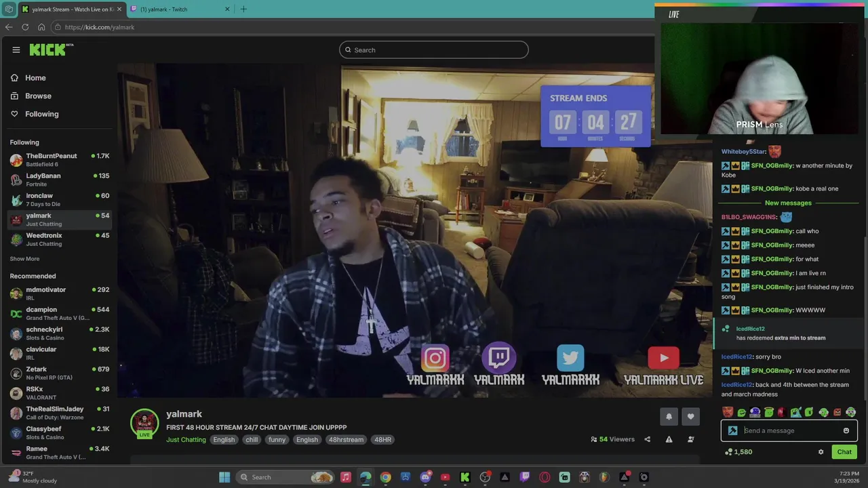Image resolution: width=868 pixels, height=488 pixels.
Task: Select the first face emote in quick row
Action: tap(728, 412)
